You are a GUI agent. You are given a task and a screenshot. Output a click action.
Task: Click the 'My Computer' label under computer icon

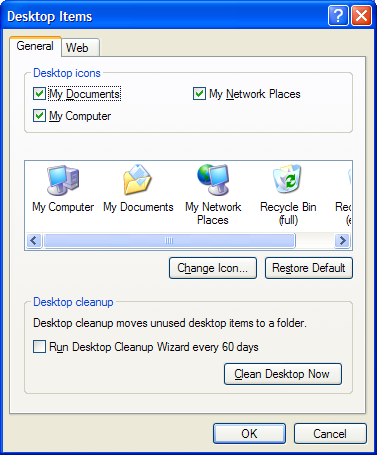click(x=63, y=207)
